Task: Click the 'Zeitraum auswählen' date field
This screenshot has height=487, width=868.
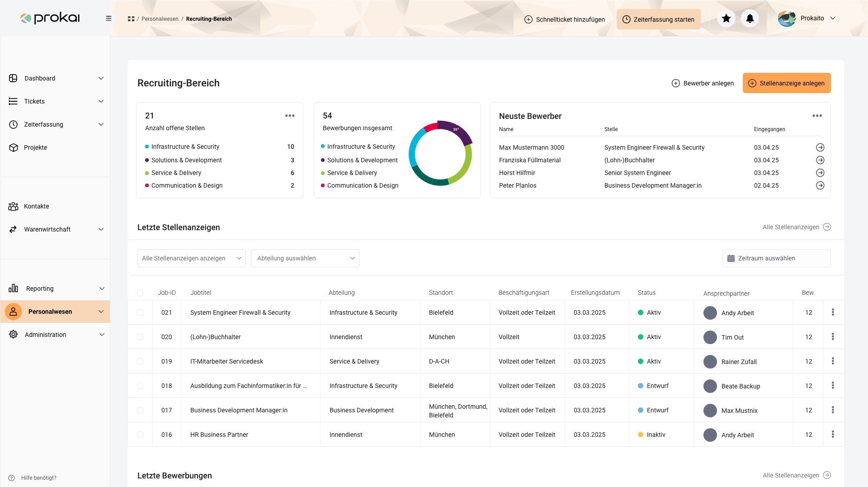Action: (776, 258)
